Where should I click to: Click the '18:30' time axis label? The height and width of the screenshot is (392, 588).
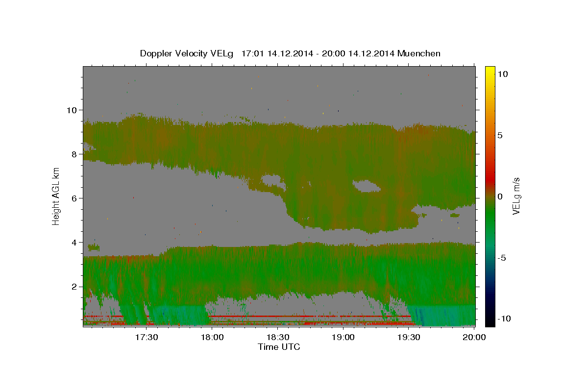[278, 337]
